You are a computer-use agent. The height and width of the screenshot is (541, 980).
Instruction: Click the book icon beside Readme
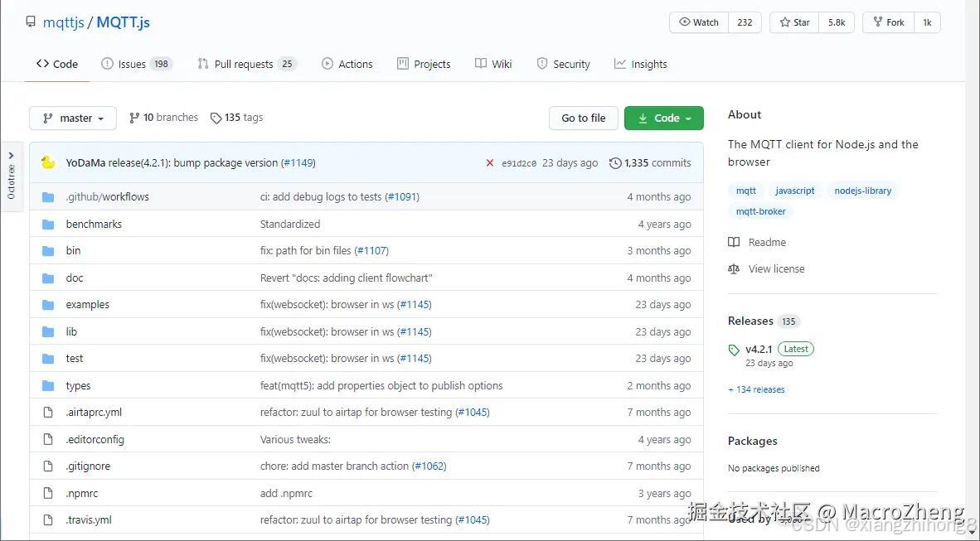735,242
